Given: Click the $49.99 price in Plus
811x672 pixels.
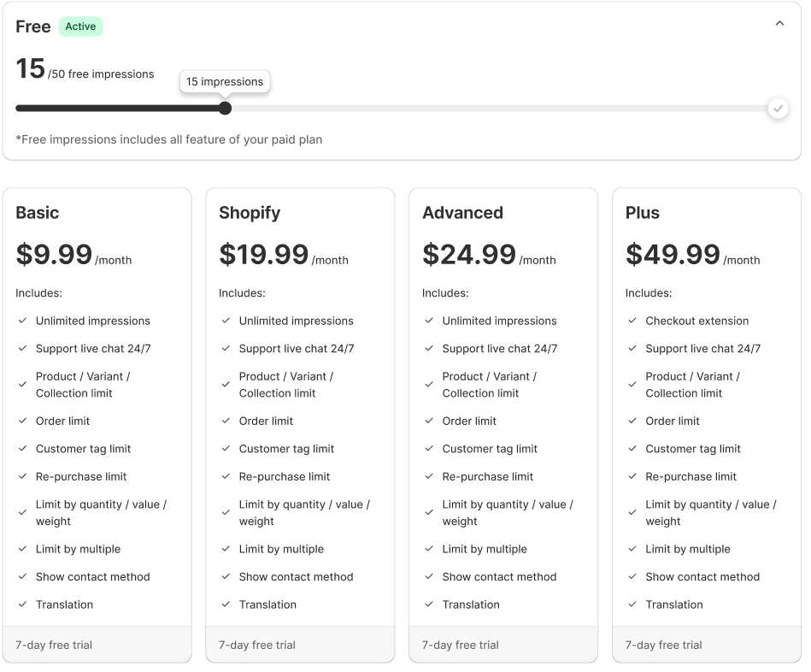Looking at the screenshot, I should pos(673,254).
